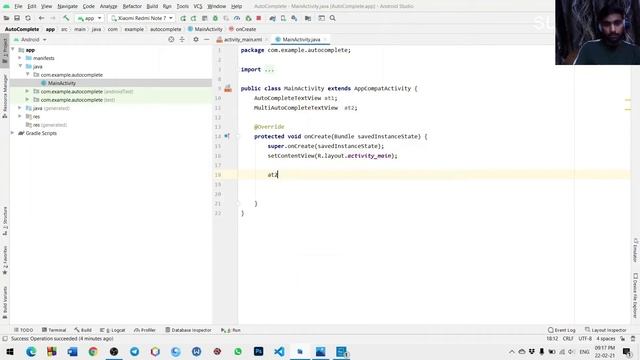Click the Search Everywhere magnifier icon
The height and width of the screenshot is (360, 640).
(333, 18)
